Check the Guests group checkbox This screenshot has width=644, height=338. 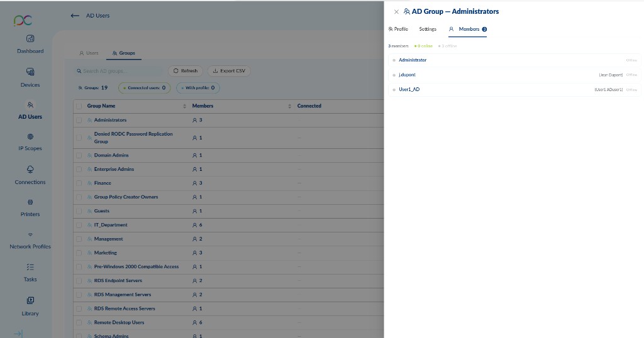click(79, 211)
